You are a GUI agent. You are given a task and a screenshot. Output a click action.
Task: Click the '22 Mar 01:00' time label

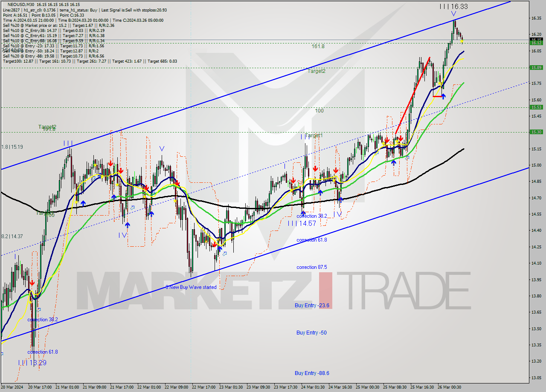click(149, 387)
